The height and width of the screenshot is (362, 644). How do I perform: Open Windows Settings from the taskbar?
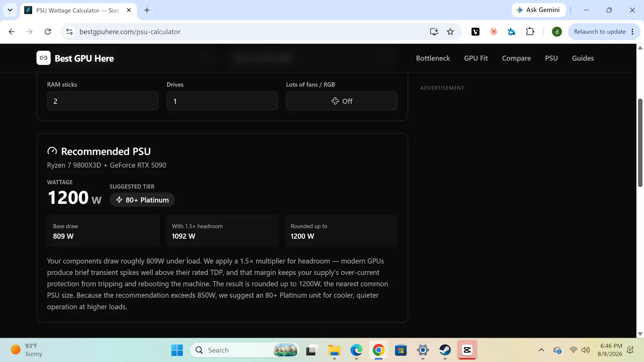(x=423, y=350)
